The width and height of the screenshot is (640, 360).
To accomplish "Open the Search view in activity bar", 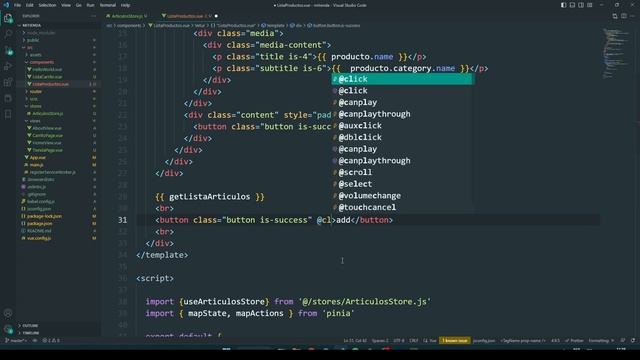I will (x=8, y=34).
